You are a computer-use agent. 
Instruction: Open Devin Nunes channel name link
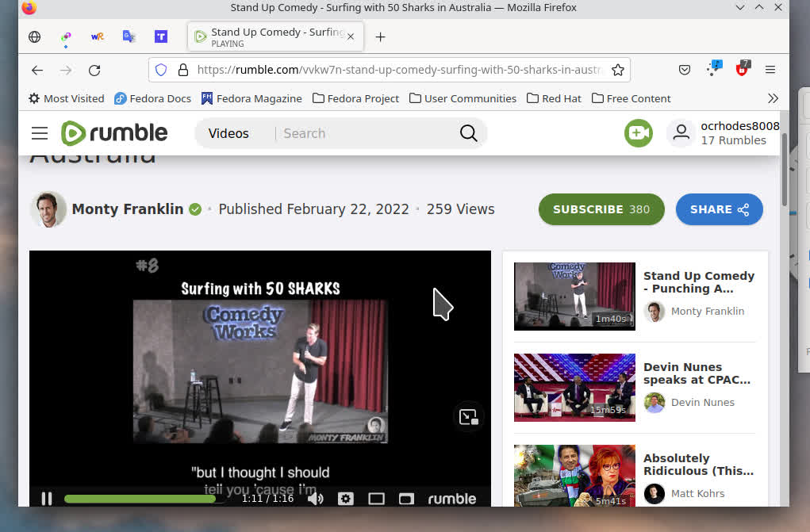click(703, 402)
